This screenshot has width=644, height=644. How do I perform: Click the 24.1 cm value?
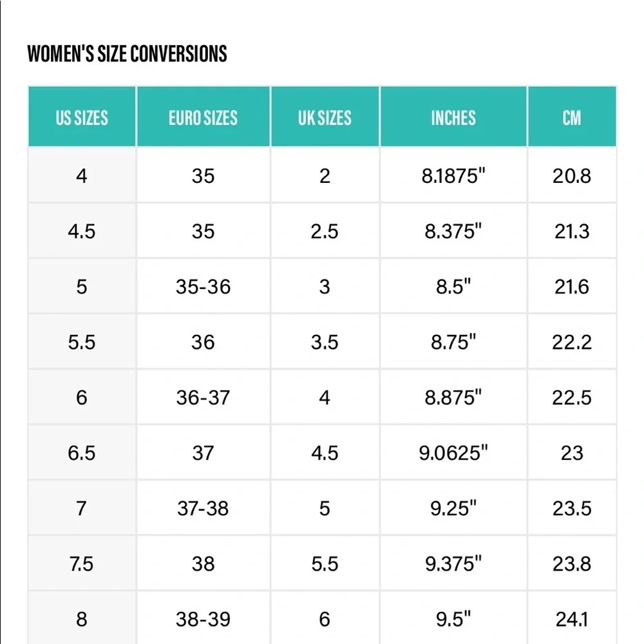(x=572, y=619)
